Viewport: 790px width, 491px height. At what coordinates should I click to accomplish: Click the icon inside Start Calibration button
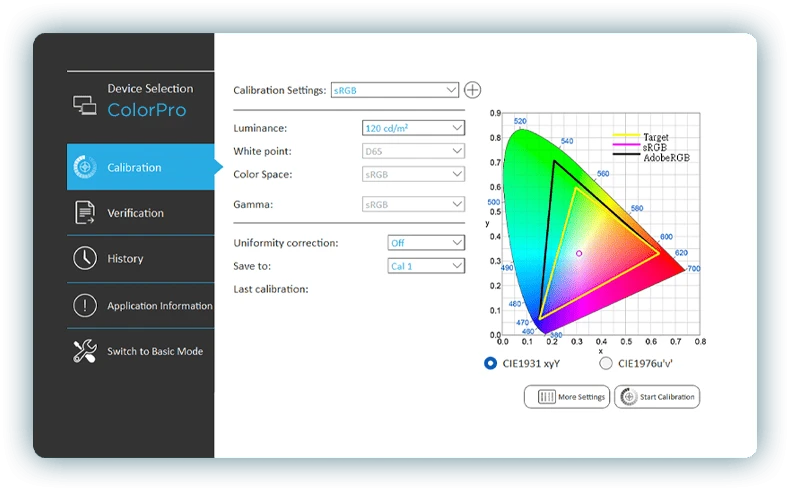(x=628, y=397)
